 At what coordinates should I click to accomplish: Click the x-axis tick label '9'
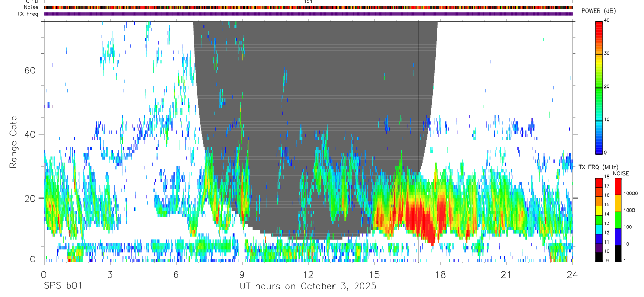pos(242,274)
